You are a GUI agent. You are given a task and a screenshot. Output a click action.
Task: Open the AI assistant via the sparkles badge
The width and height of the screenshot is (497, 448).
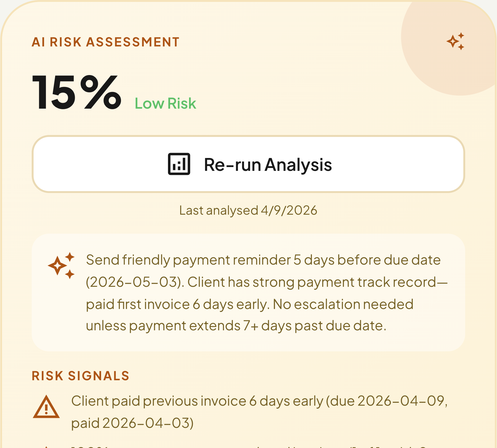456,42
